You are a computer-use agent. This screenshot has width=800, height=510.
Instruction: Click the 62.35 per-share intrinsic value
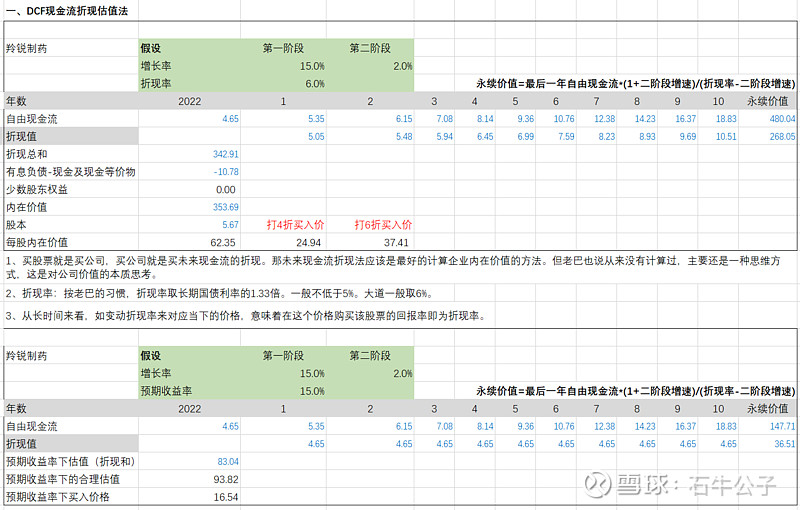[223, 243]
